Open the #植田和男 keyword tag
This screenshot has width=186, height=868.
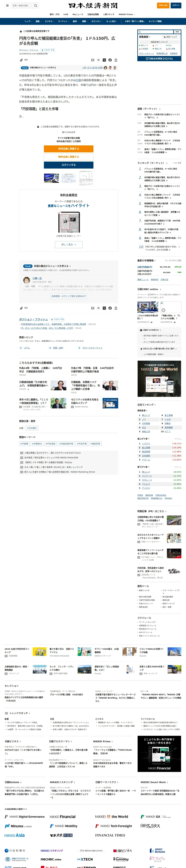(x=95, y=444)
